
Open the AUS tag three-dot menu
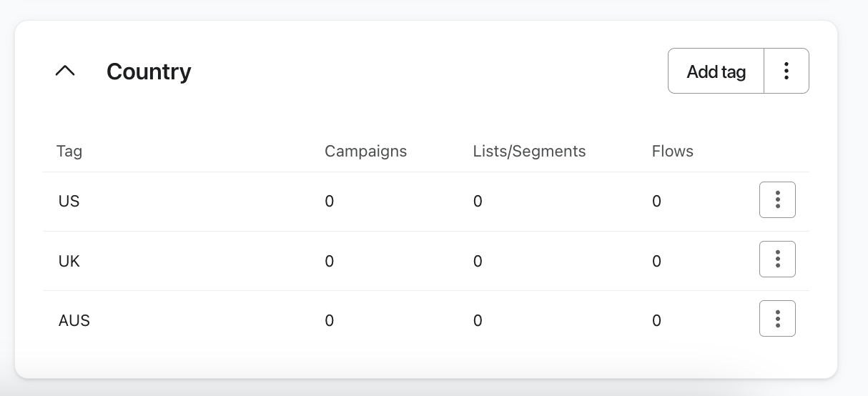coord(777,319)
